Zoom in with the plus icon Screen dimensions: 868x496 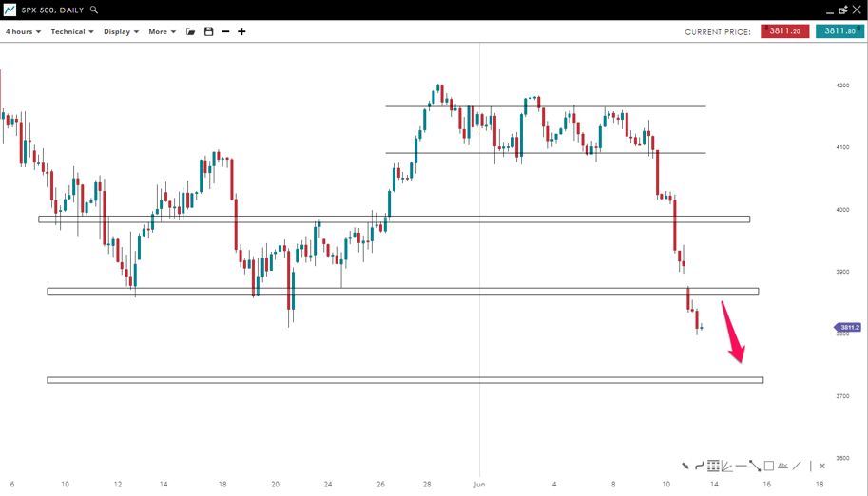tap(241, 31)
